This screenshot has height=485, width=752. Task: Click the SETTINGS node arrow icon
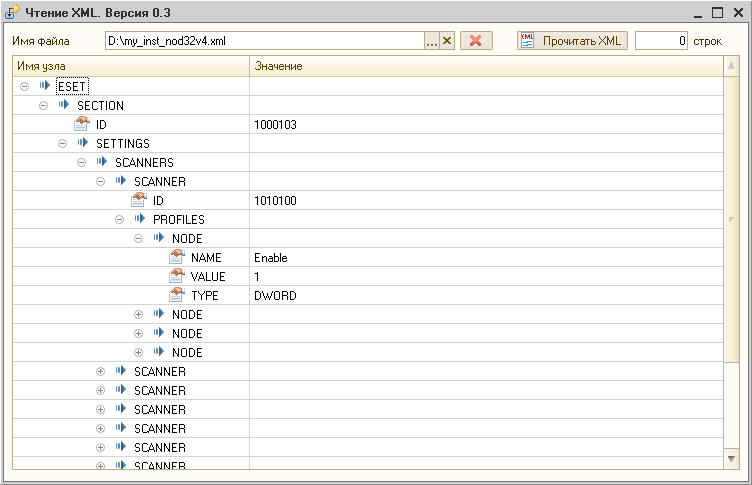click(x=83, y=142)
